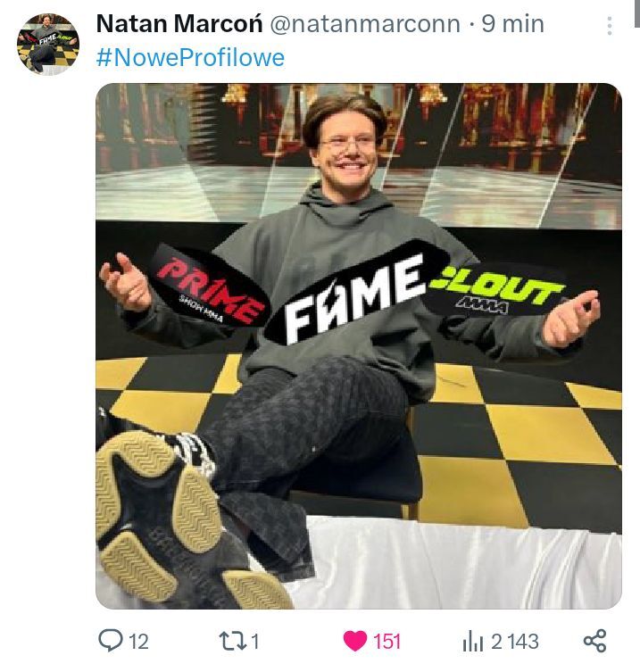Click the share icon
The image size is (640, 672).
(x=594, y=640)
